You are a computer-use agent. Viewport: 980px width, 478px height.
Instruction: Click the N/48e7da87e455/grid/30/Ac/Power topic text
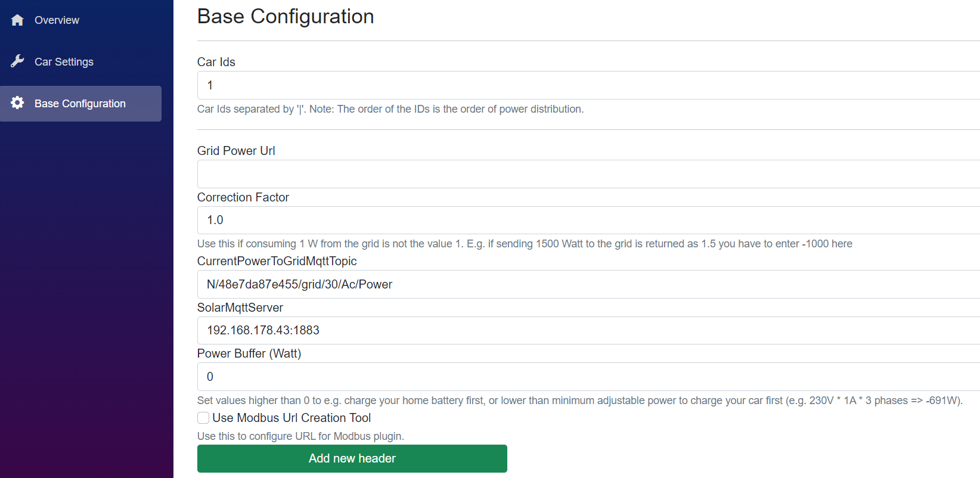coord(299,284)
